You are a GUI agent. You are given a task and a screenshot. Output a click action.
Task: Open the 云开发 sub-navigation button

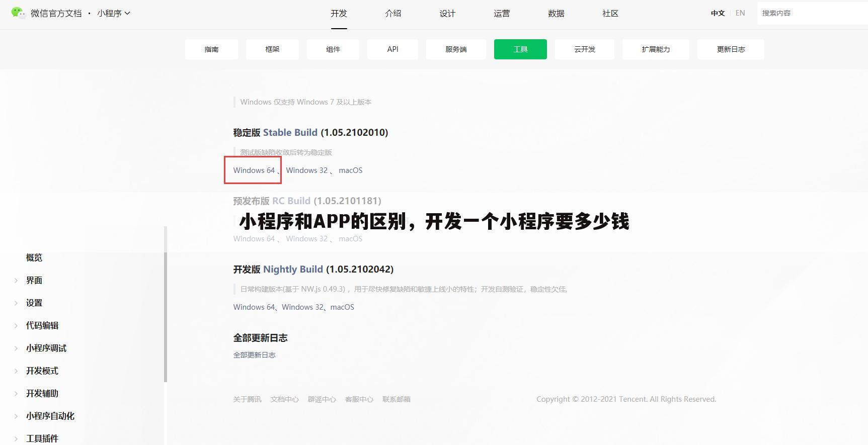[x=585, y=49]
